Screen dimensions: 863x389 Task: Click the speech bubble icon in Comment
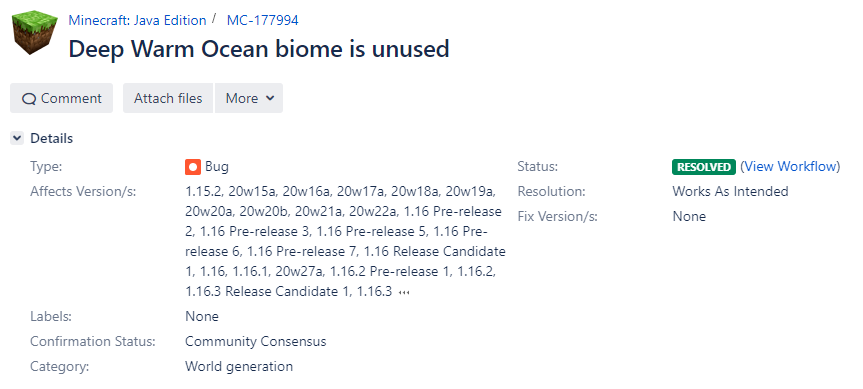29,99
